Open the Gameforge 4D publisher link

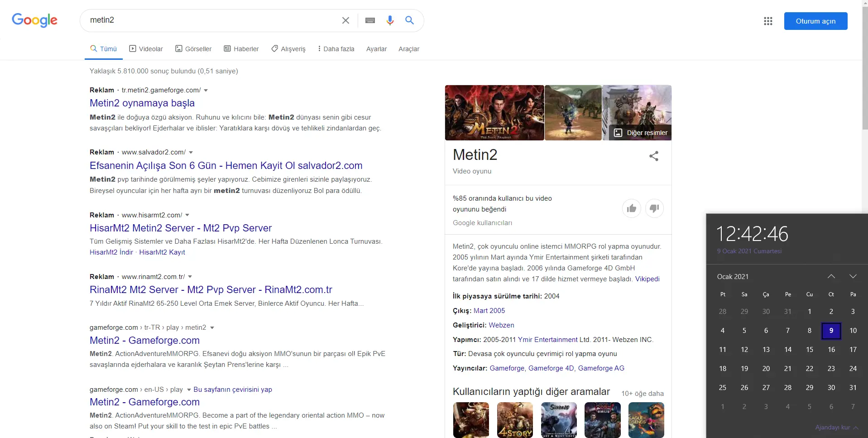click(x=551, y=368)
